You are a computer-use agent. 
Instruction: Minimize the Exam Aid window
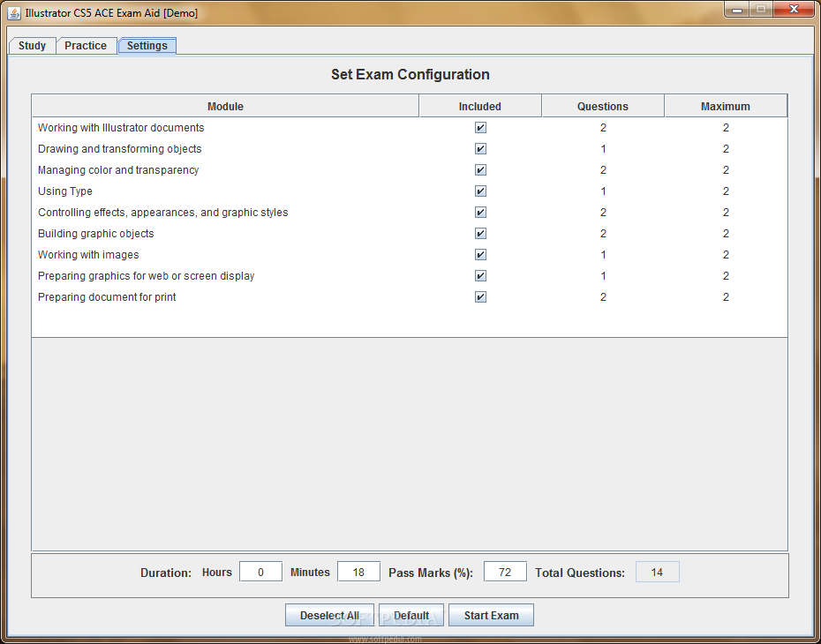click(x=737, y=10)
